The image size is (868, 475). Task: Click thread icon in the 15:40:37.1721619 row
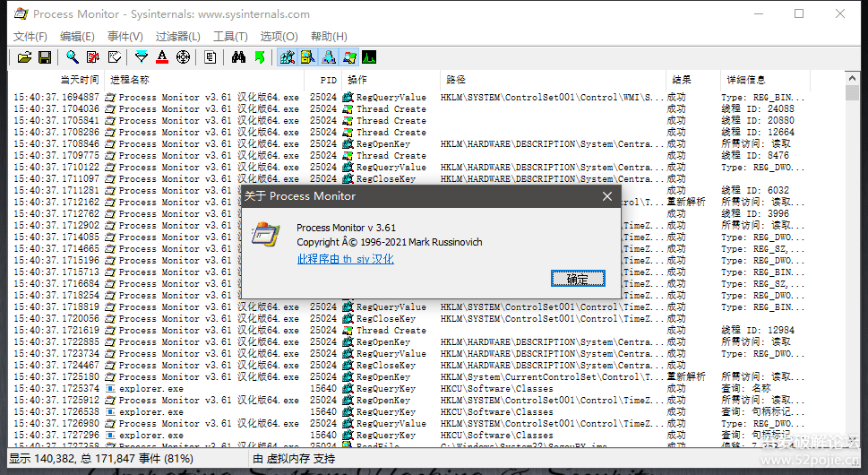click(x=348, y=330)
